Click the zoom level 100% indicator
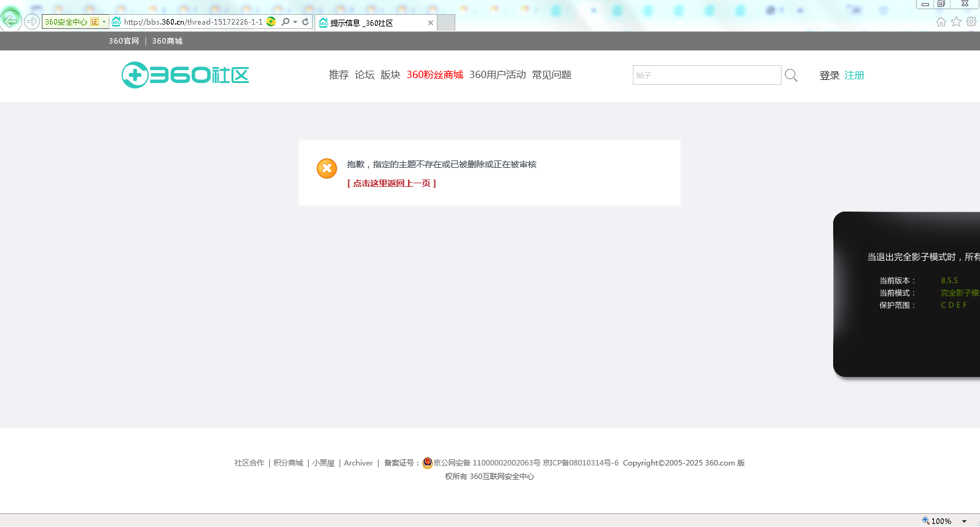Image resolution: width=980 pixels, height=527 pixels. click(x=941, y=521)
